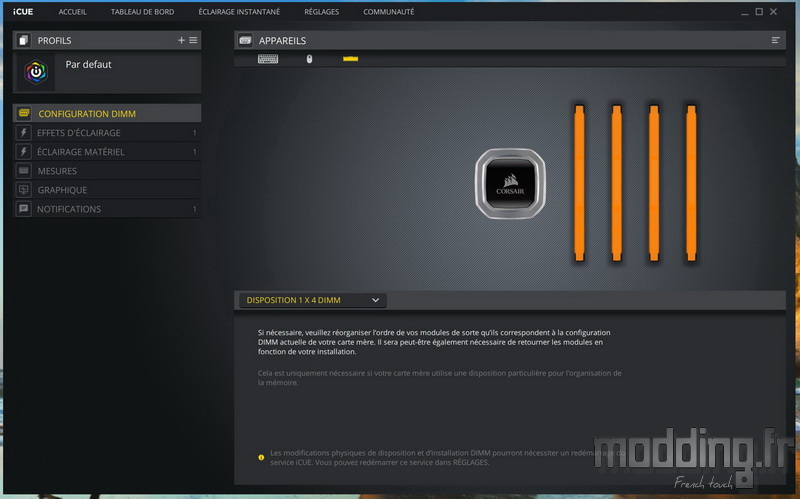Click the Effets d'éclairage lightning icon

point(23,133)
